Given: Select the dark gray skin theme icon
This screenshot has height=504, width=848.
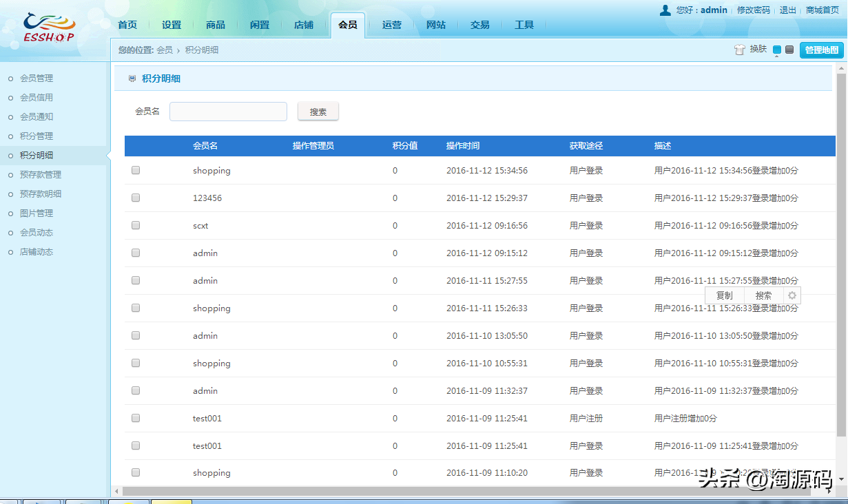Looking at the screenshot, I should click(x=789, y=50).
